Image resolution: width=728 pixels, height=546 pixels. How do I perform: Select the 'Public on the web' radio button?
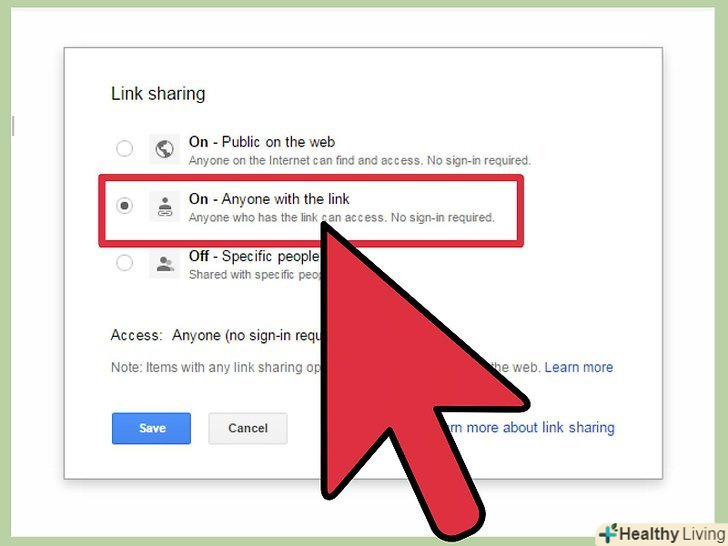pos(124,149)
